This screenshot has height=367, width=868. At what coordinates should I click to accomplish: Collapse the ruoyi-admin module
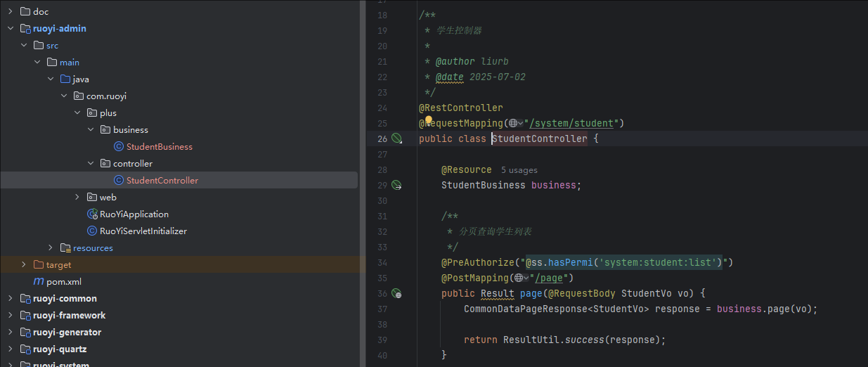coord(11,29)
